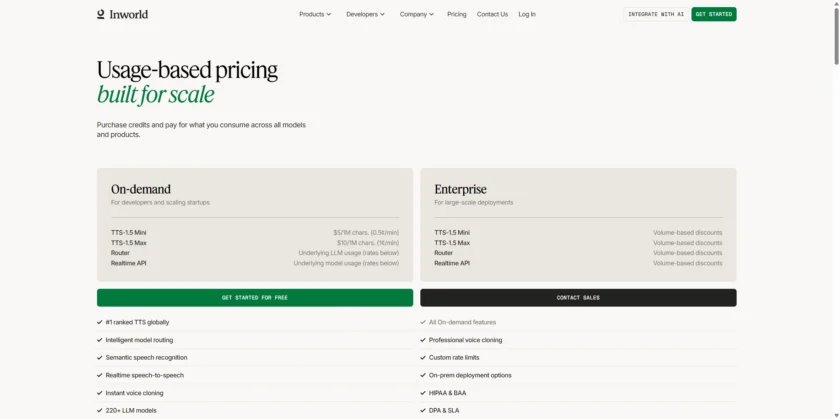The height and width of the screenshot is (419, 840).
Task: Click the Inworld logo icon
Action: point(100,14)
